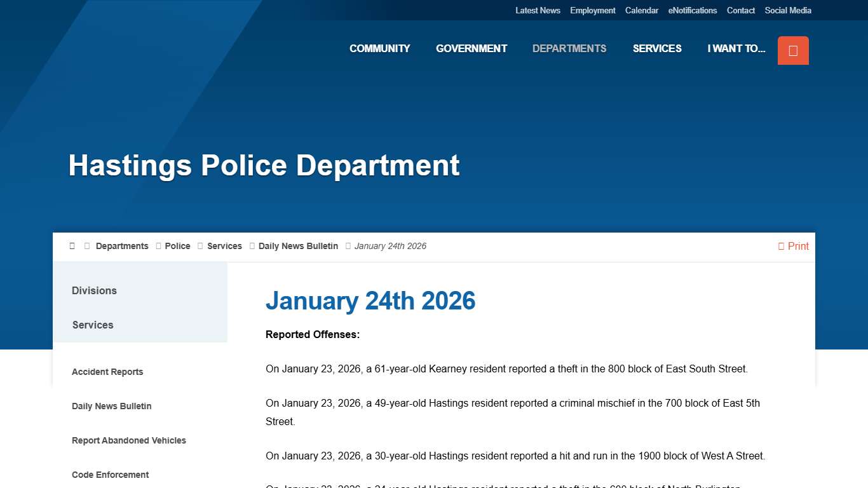The image size is (868, 488).
Task: Open the Latest News section
Action: pos(538,10)
